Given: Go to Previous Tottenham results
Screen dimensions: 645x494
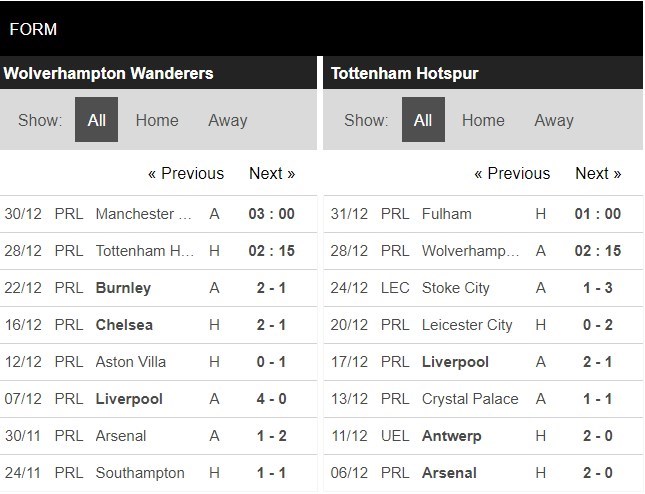Looking at the screenshot, I should tap(512, 173).
